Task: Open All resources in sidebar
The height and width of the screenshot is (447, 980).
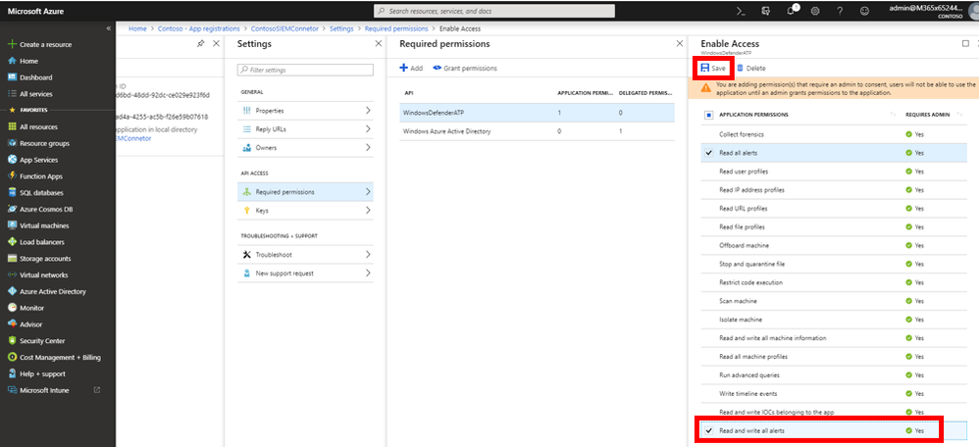Action: coord(38,126)
